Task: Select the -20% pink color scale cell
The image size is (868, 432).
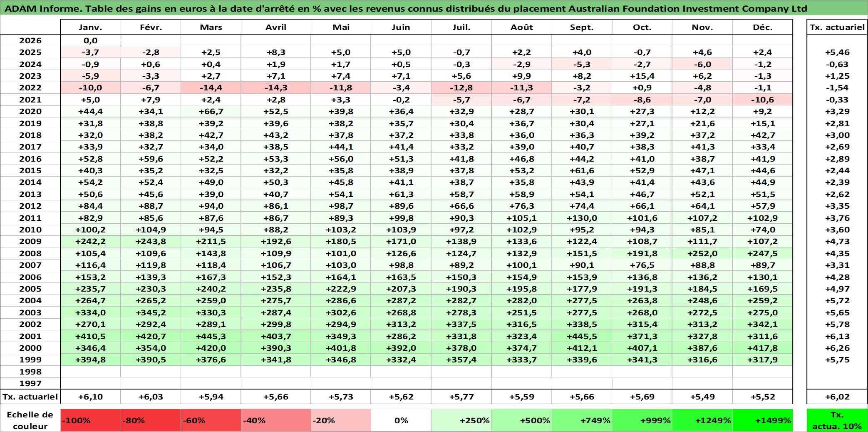Action: coord(341,420)
